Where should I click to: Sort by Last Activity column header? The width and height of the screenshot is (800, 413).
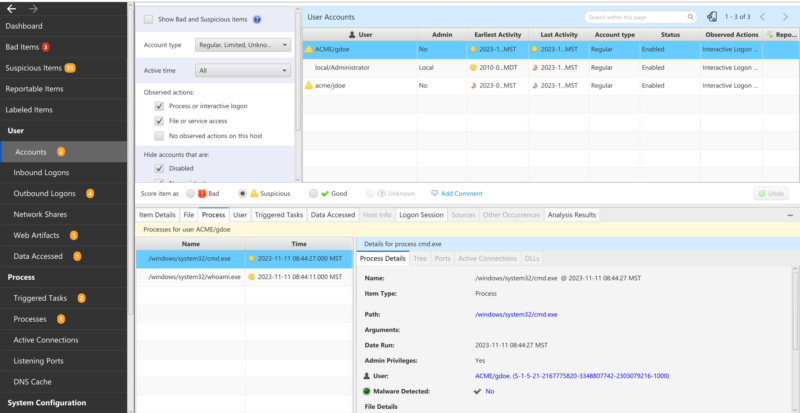[559, 35]
